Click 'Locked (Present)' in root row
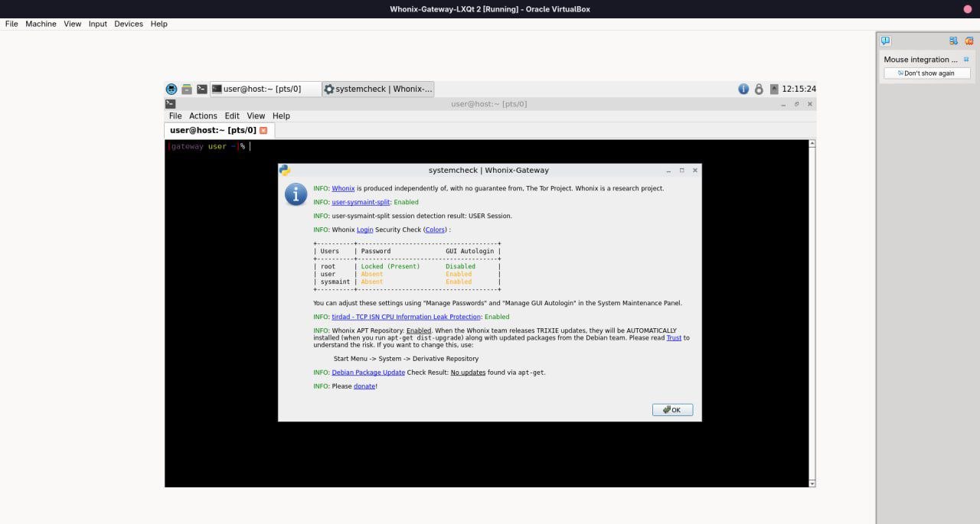The image size is (980, 524). tap(390, 266)
